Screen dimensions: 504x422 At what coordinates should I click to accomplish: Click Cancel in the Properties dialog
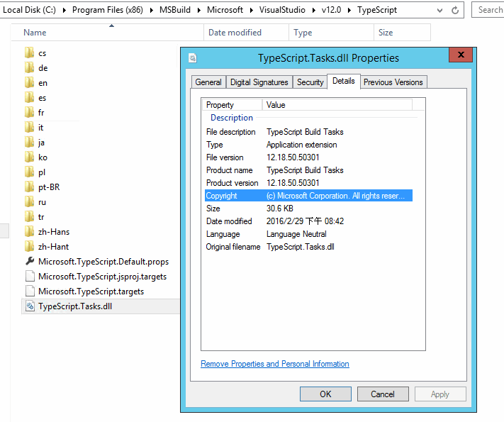point(383,394)
